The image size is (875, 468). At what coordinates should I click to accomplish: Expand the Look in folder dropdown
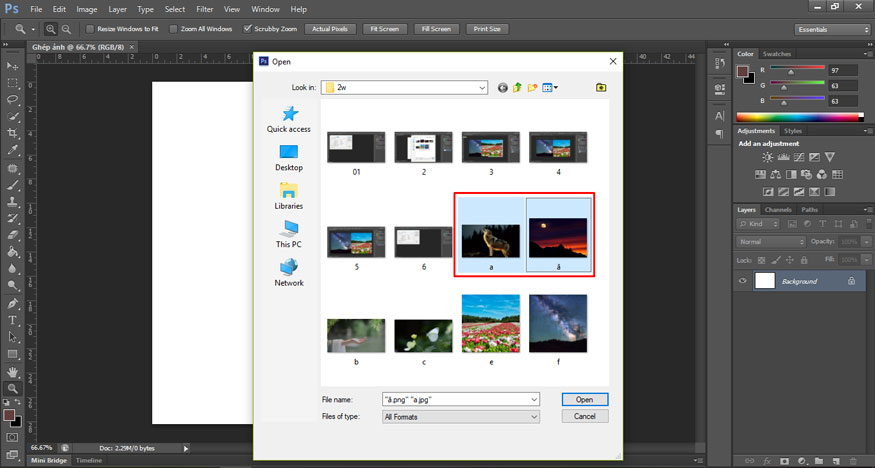(x=482, y=88)
